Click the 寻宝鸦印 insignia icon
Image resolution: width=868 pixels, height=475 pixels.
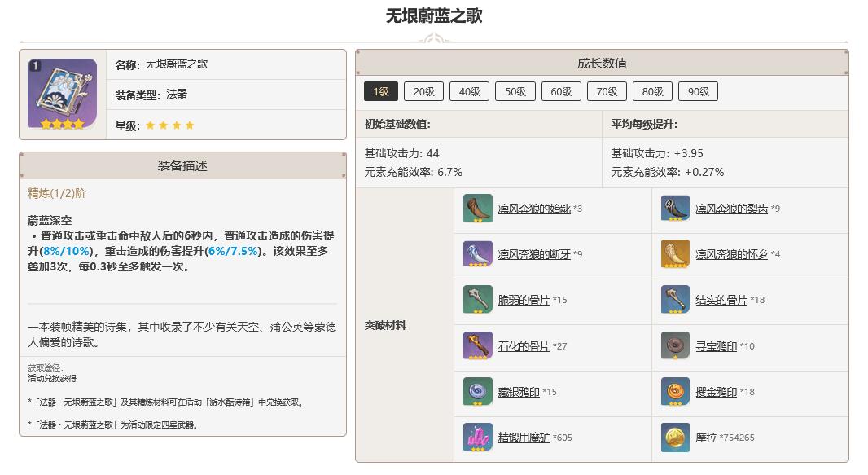click(x=675, y=346)
